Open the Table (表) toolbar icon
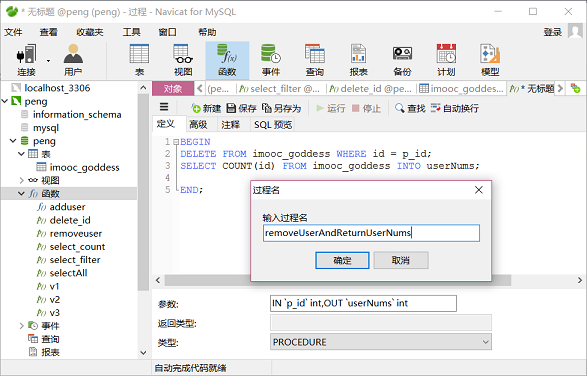Image resolution: width=587 pixels, height=376 pixels. tap(139, 60)
